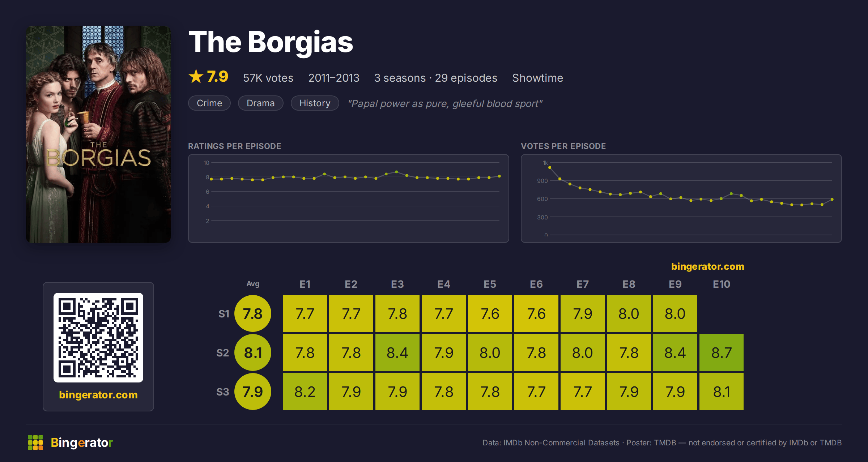Click first data point in votes chart
Screen dimensions: 868x462
[x=550, y=167]
